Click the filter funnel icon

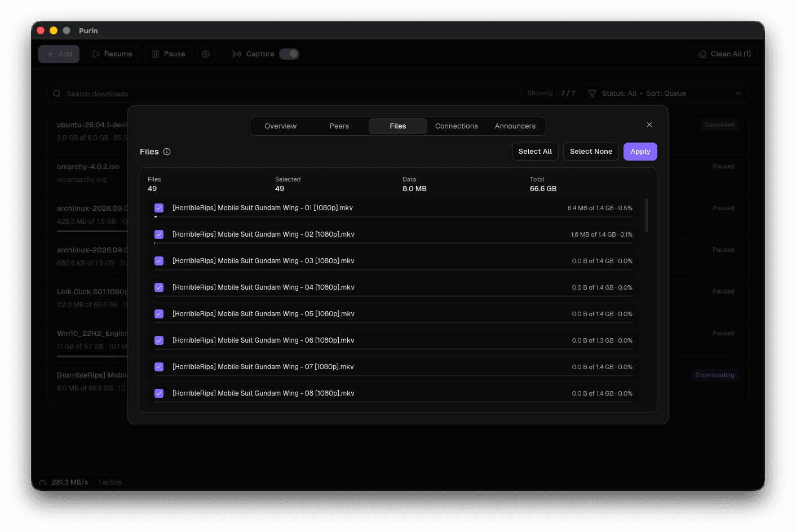(x=592, y=94)
